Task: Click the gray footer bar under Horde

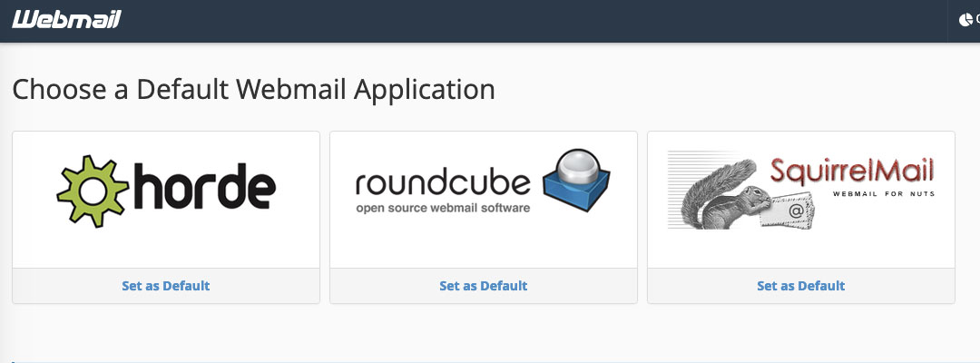Action: 166,286
